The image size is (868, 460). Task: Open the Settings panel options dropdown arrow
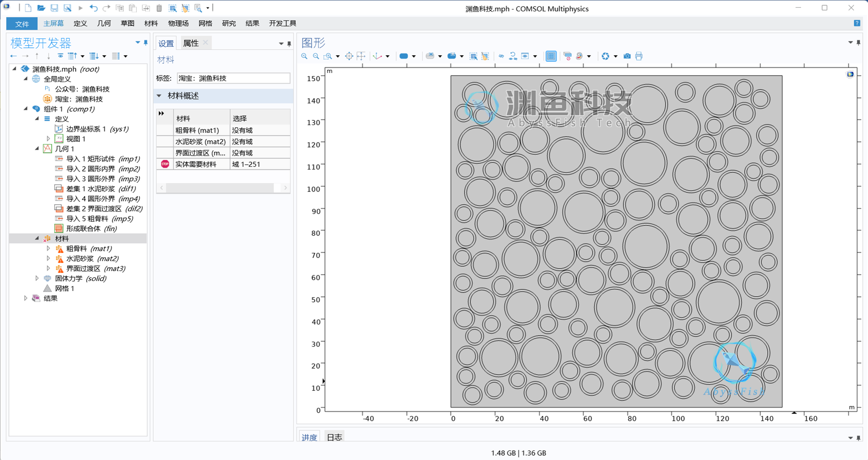281,43
